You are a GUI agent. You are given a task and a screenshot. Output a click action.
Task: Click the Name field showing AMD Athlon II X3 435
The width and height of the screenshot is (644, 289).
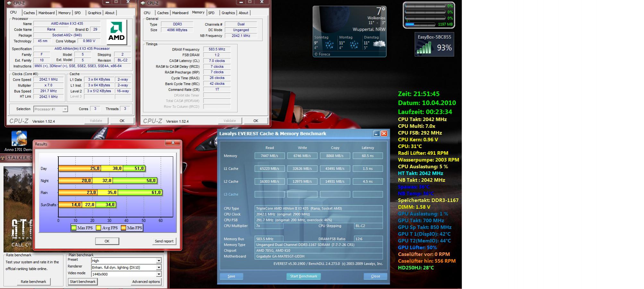[67, 23]
